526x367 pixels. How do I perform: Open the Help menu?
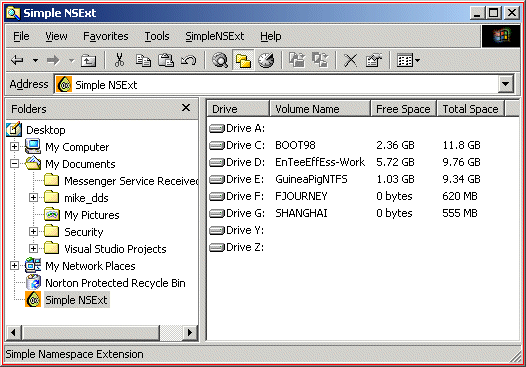pos(270,36)
